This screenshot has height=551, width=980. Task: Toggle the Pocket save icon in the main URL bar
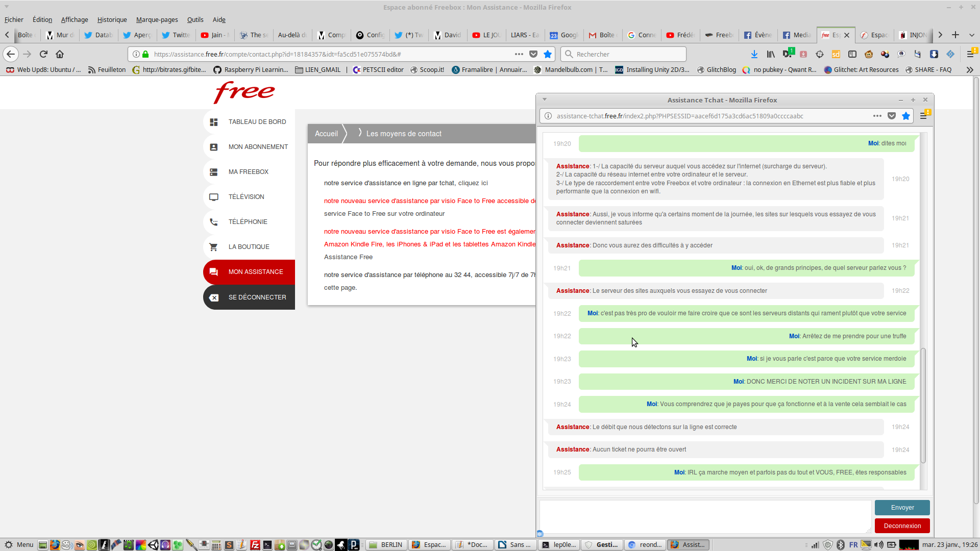point(533,54)
